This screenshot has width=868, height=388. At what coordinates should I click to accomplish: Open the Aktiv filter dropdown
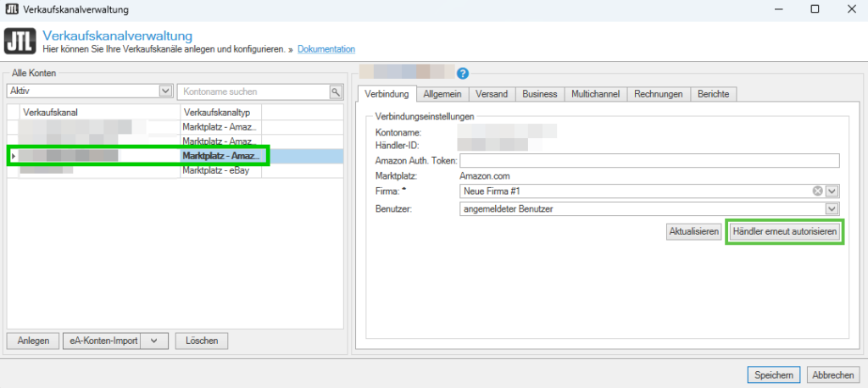tap(165, 91)
